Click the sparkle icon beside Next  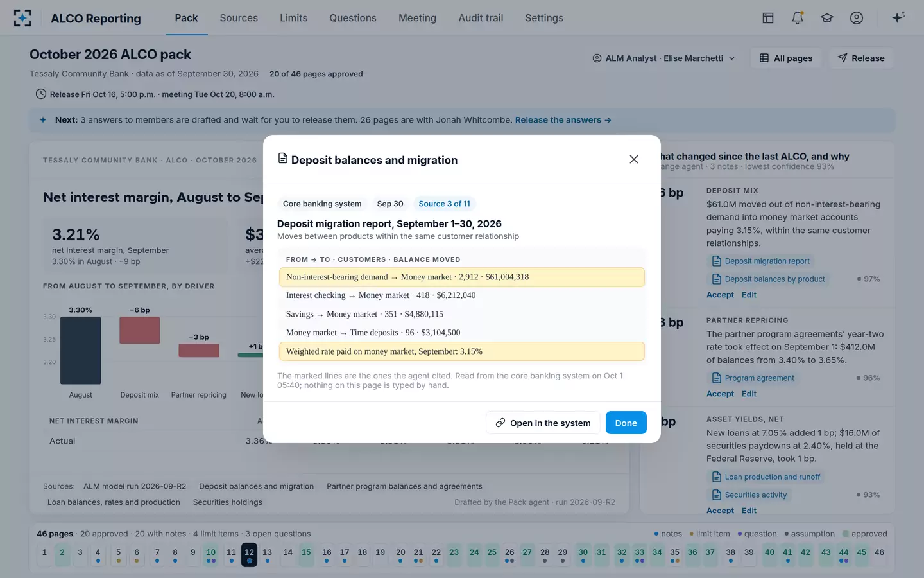click(43, 120)
